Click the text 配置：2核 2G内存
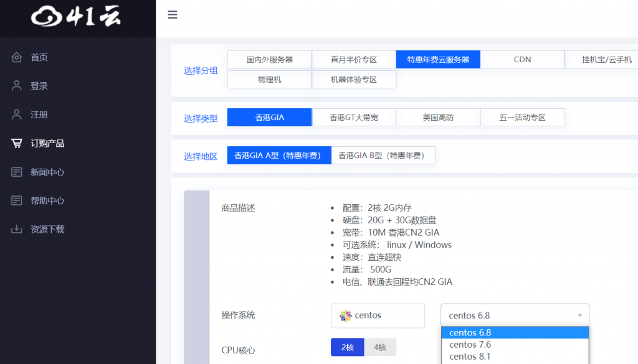 pos(377,208)
